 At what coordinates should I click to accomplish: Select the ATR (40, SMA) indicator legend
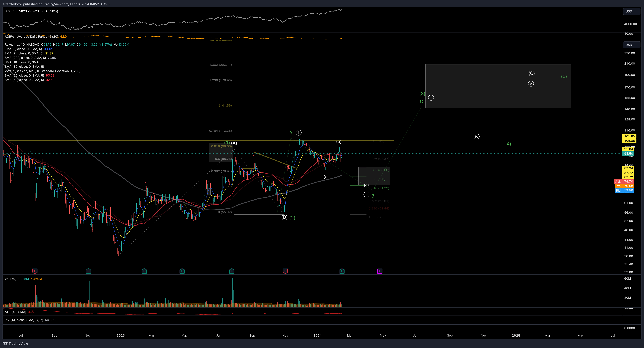pos(15,312)
